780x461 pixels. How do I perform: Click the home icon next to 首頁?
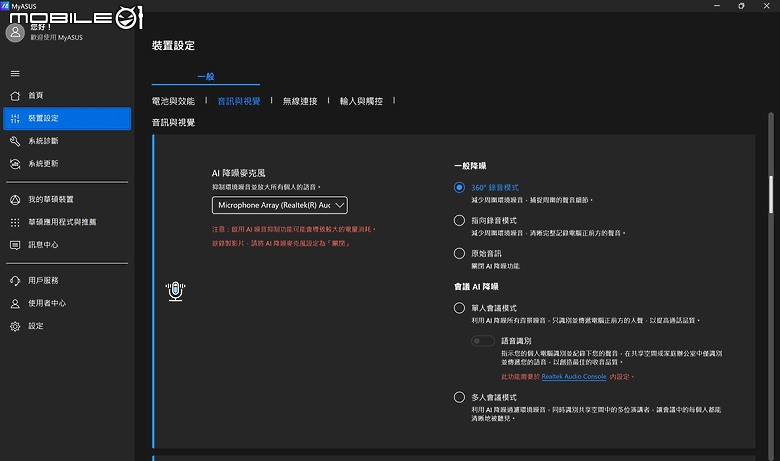[15, 95]
